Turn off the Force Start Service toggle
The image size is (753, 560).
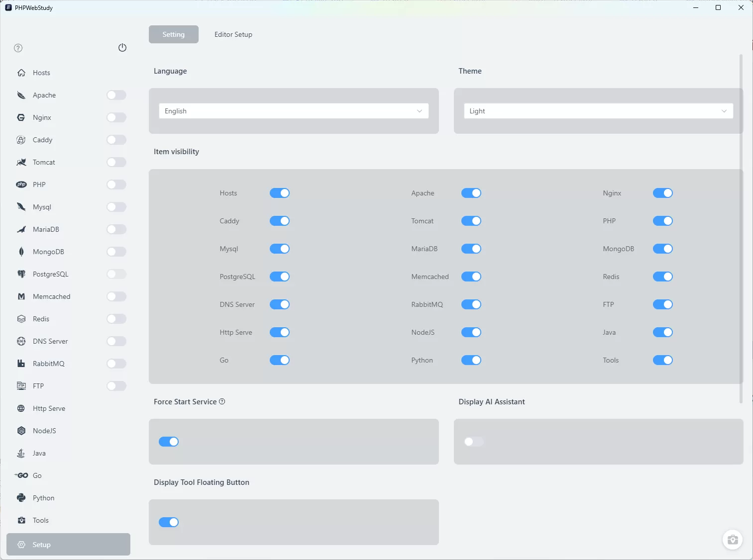[169, 442]
